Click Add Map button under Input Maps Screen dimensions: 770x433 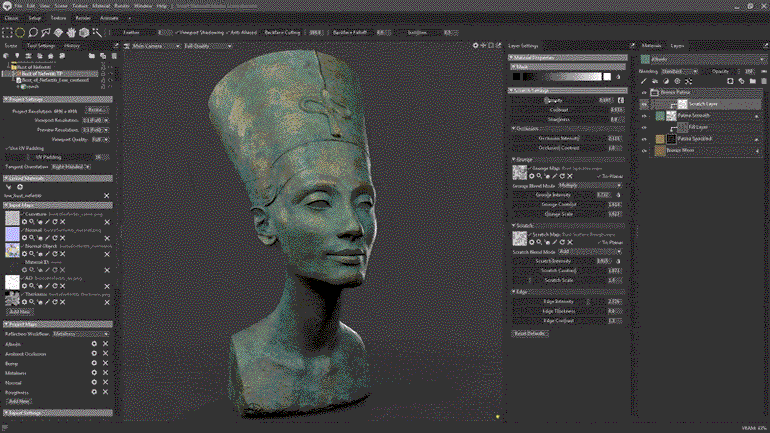point(19,311)
